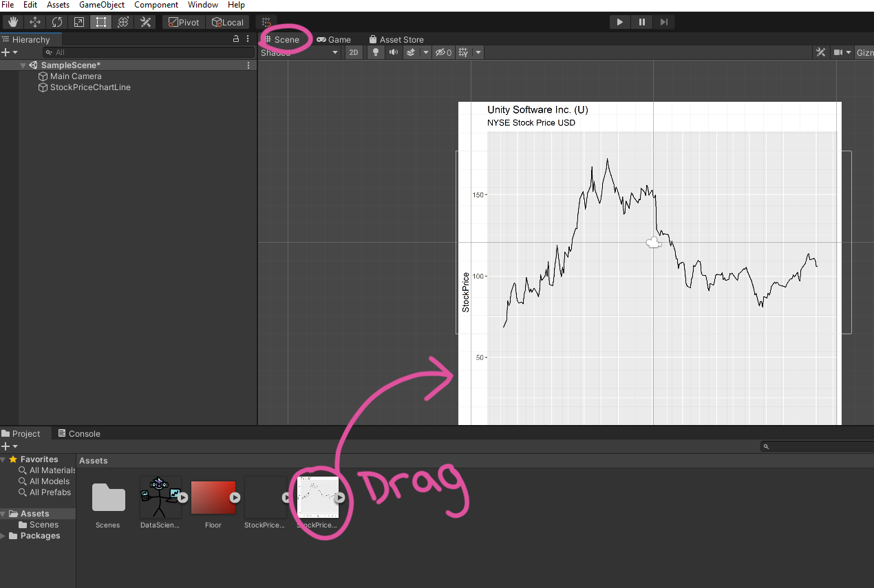874x588 pixels.
Task: Switch to the Game tab
Action: (x=334, y=39)
